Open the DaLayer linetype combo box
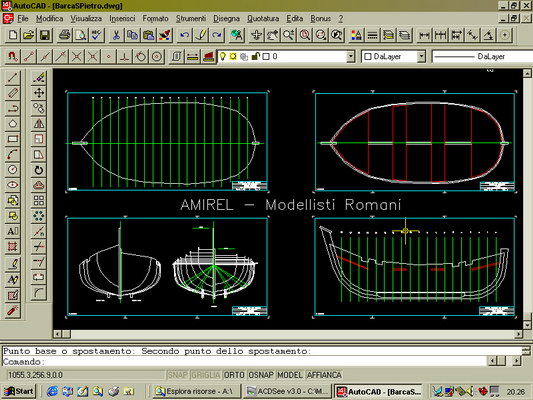533x400 pixels. tap(482, 56)
